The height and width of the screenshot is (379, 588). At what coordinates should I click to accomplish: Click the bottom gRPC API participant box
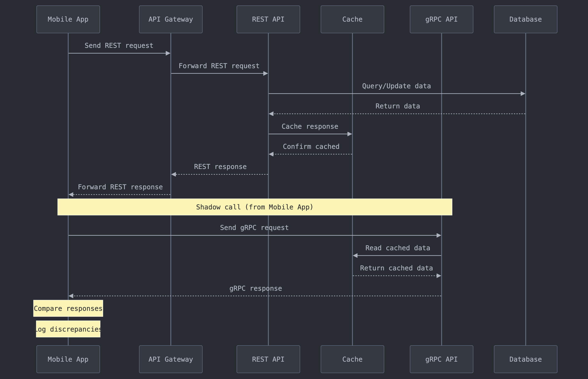coord(441,359)
